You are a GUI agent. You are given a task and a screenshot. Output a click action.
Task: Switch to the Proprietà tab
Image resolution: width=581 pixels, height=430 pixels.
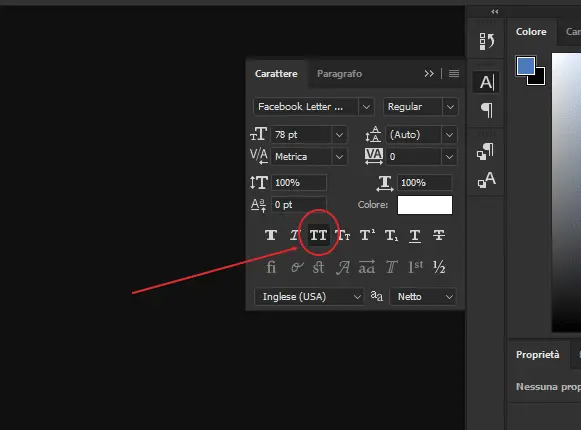click(x=538, y=354)
